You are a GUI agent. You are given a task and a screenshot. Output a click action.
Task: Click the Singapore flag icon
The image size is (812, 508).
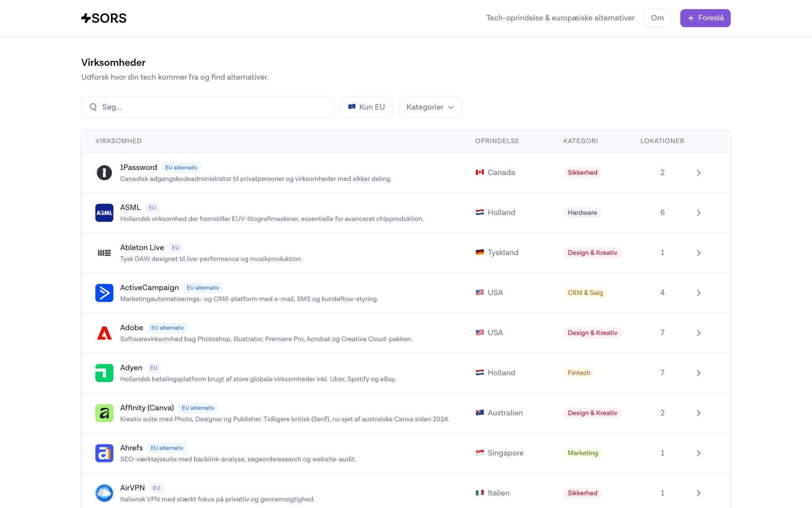(480, 452)
